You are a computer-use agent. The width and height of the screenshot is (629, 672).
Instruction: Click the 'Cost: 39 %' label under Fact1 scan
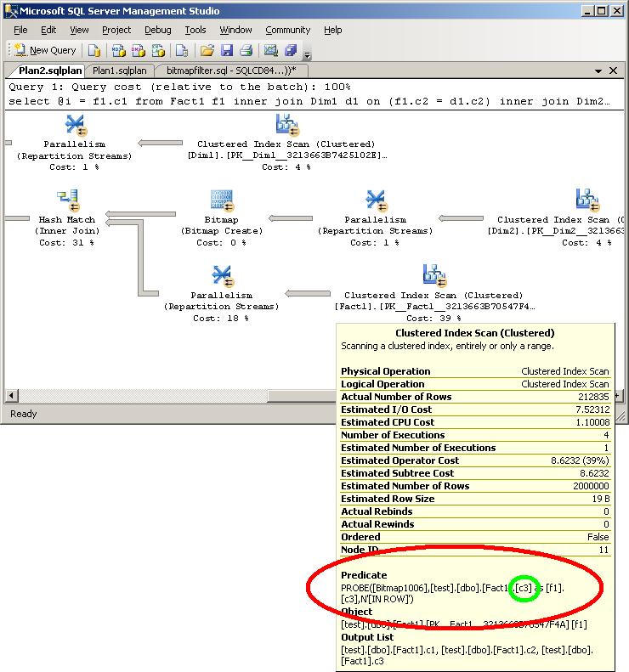tap(433, 318)
